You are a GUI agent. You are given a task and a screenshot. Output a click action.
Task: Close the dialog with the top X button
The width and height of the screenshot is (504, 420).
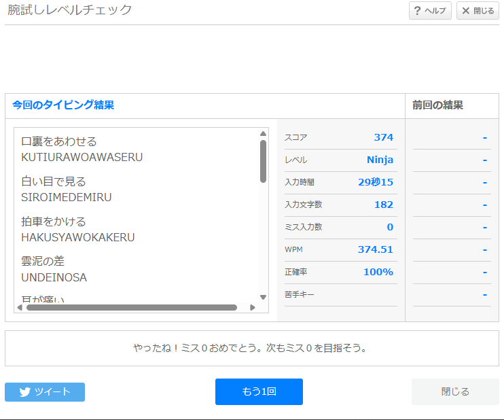[x=478, y=11]
